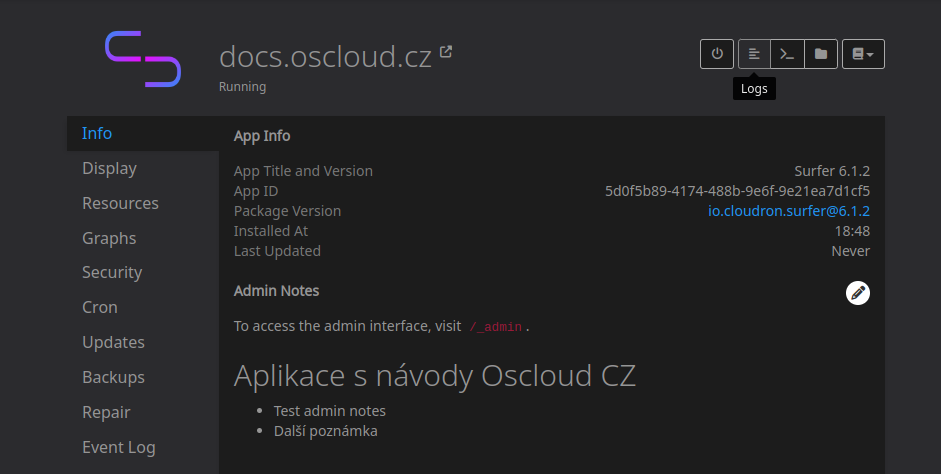Select the Info section
Screen dimensions: 941x474
[x=97, y=133]
